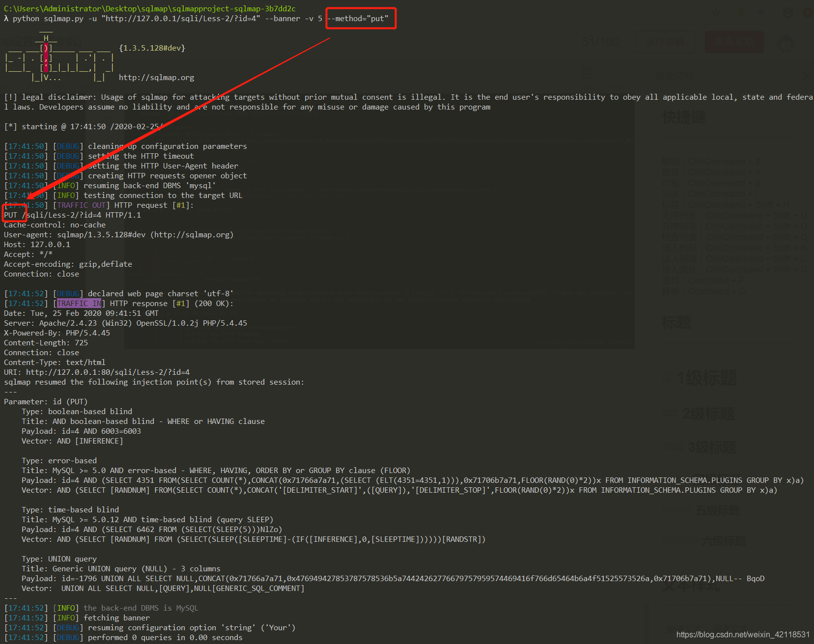This screenshot has height=644, width=814.
Task: Click the blog.csdn.net/weixin_42118531 watermark link
Action: [743, 635]
